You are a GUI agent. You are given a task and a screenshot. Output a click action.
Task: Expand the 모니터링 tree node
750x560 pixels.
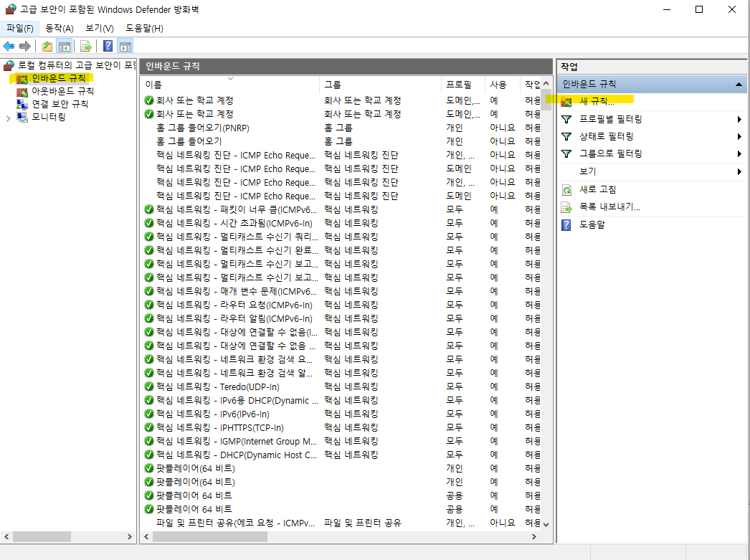[8, 118]
